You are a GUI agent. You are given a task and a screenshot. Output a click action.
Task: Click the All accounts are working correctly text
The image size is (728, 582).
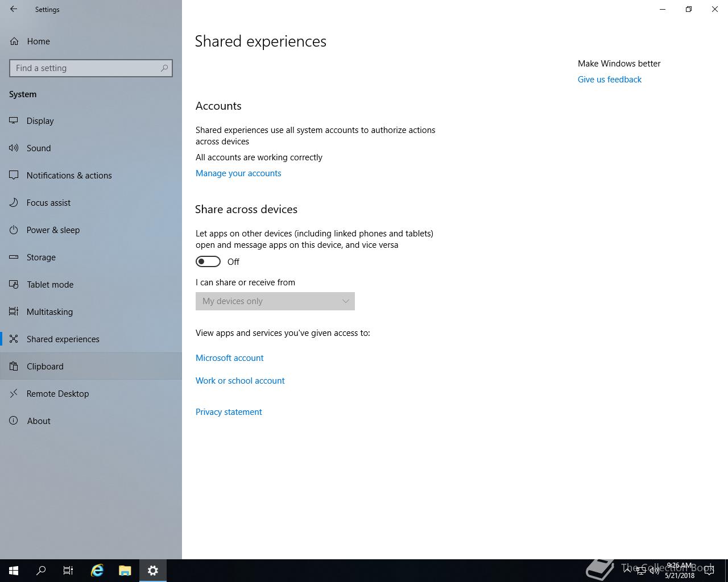(x=259, y=157)
